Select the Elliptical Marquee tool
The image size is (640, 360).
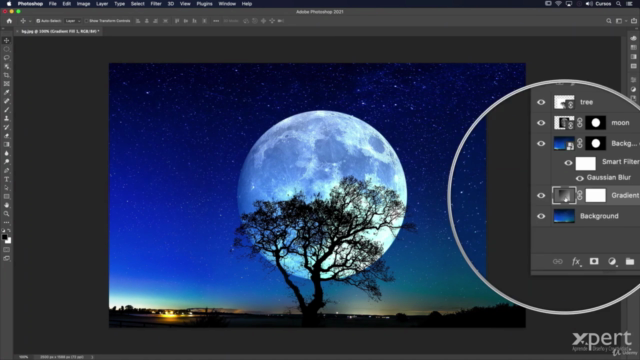[7, 49]
